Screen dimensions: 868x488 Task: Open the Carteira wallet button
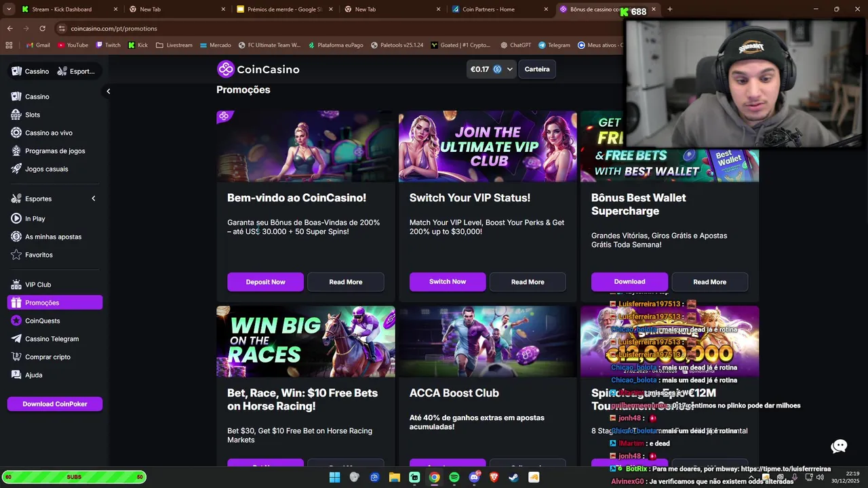537,69
